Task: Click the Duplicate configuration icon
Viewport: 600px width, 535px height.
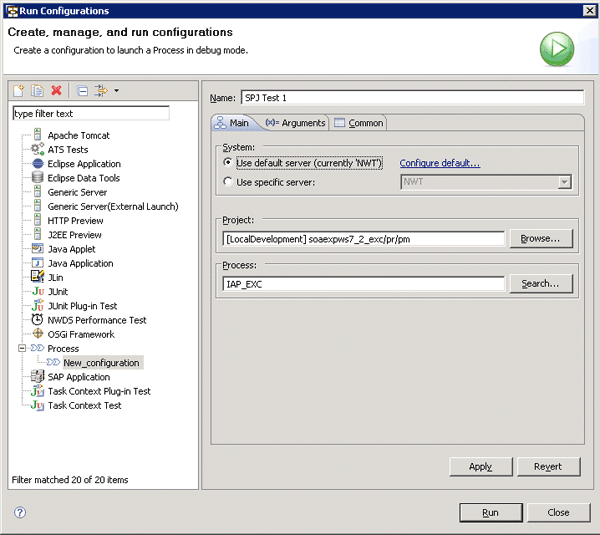Action: [37, 91]
